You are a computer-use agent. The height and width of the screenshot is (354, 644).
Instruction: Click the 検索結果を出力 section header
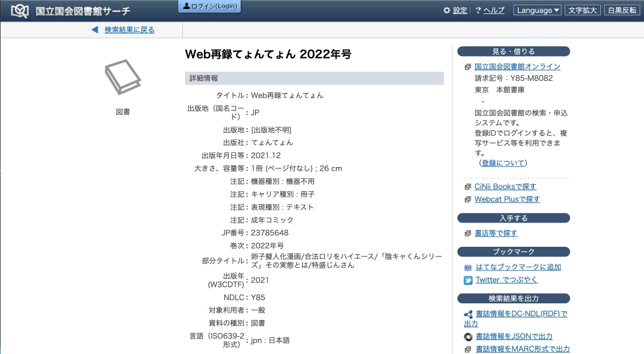(513, 299)
